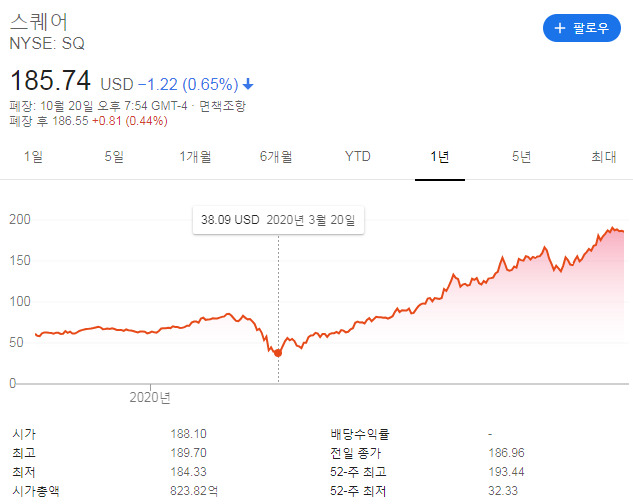Viewport: 633px width, 504px height.
Task: Click the 150 y-axis label
Action: point(20,260)
